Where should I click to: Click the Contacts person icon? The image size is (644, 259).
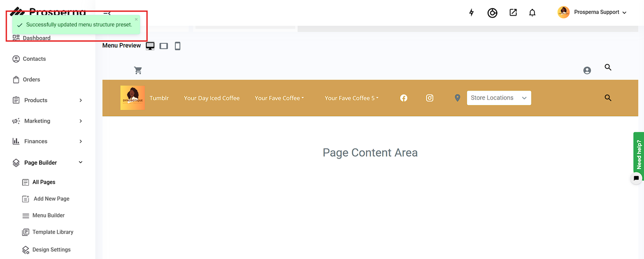(x=16, y=59)
